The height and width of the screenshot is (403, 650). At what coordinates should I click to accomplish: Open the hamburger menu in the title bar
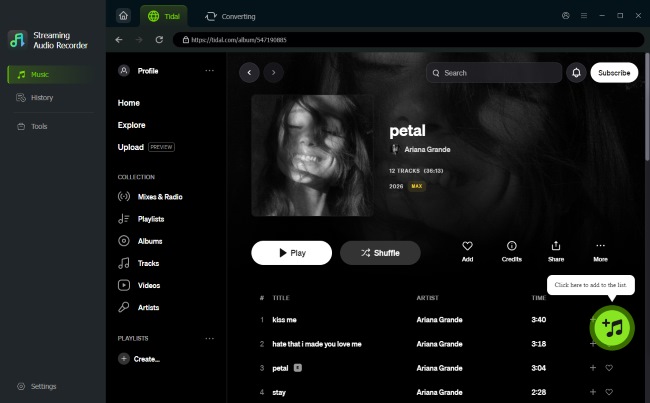click(x=584, y=16)
